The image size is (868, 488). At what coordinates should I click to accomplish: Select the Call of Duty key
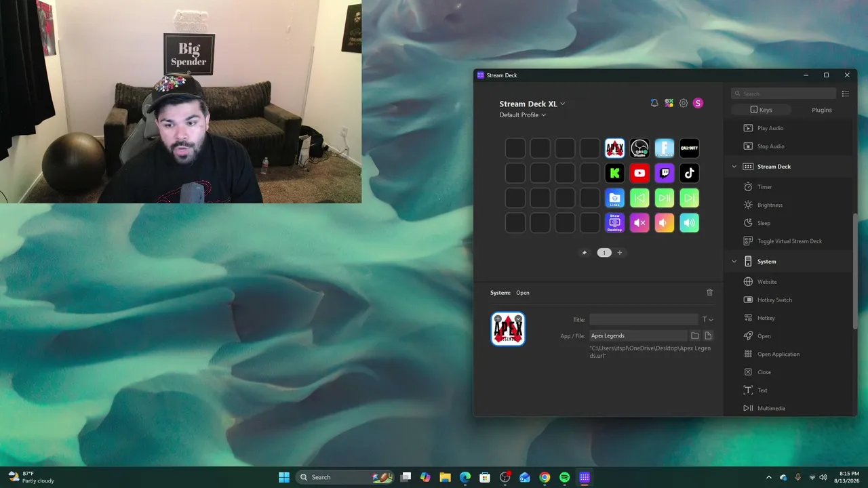click(x=690, y=148)
